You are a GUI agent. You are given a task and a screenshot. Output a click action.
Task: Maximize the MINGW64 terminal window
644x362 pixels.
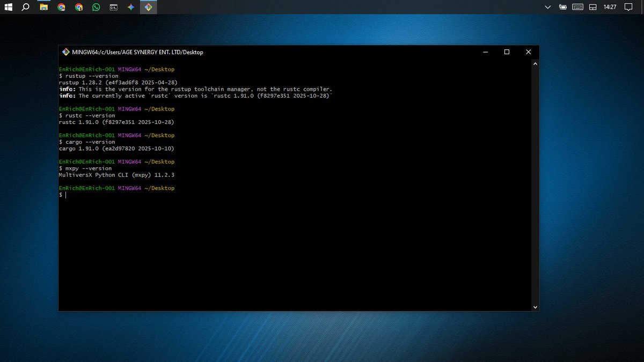[507, 52]
